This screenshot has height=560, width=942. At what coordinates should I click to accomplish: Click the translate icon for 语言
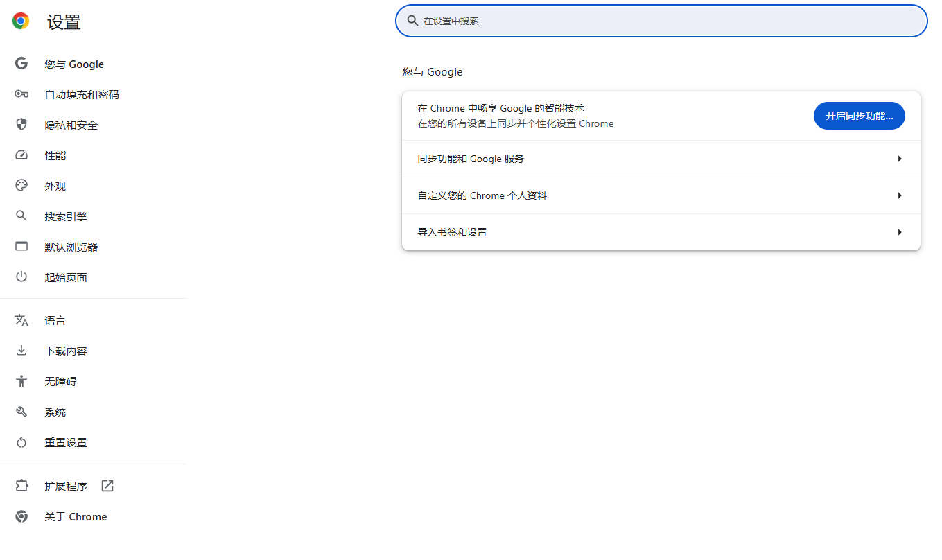(21, 320)
